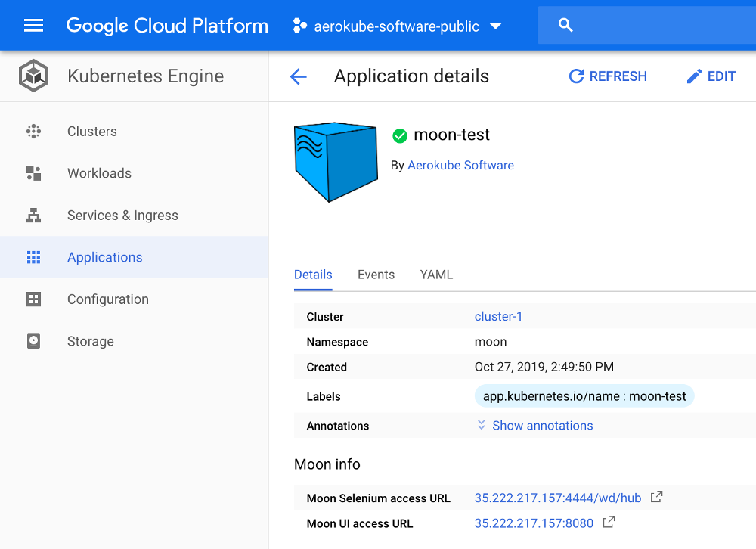Click the double chevron beside Show annotations
Image resolution: width=756 pixels, height=549 pixels.
coord(481,424)
